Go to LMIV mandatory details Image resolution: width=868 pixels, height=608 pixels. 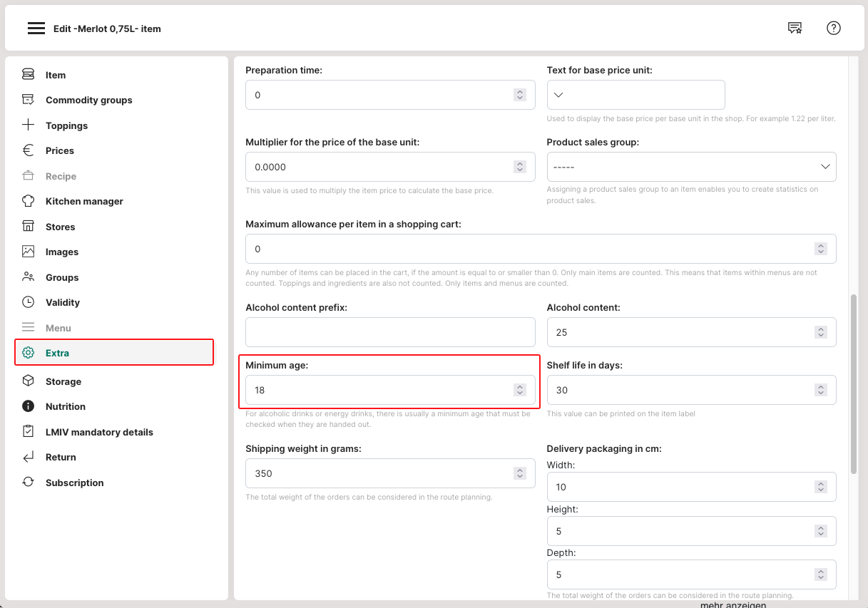[x=99, y=432]
